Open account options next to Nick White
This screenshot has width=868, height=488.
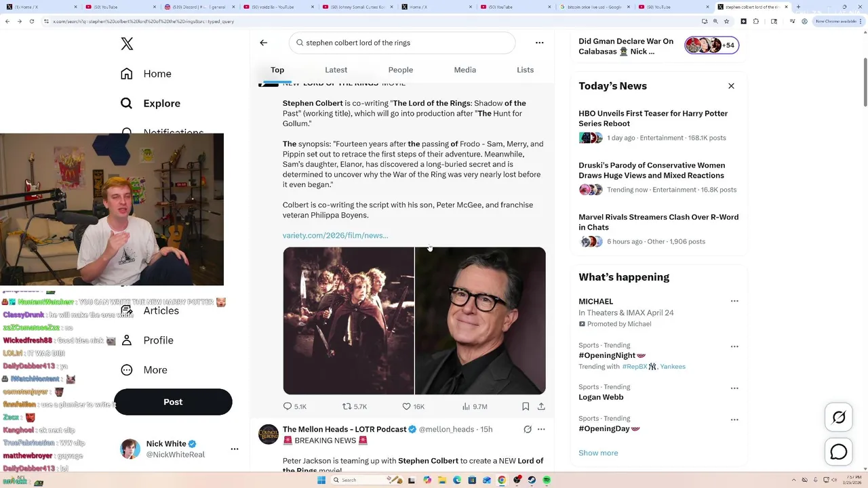[234, 449]
